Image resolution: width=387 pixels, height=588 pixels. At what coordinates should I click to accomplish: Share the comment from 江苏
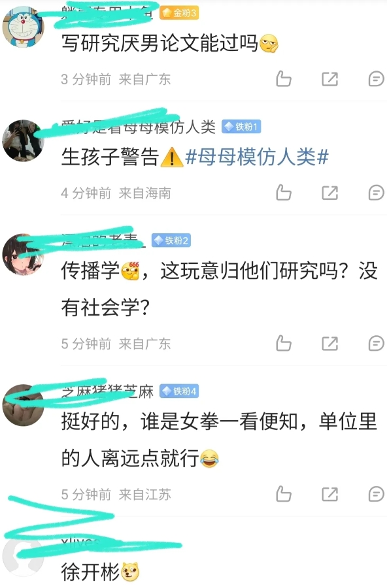(330, 495)
